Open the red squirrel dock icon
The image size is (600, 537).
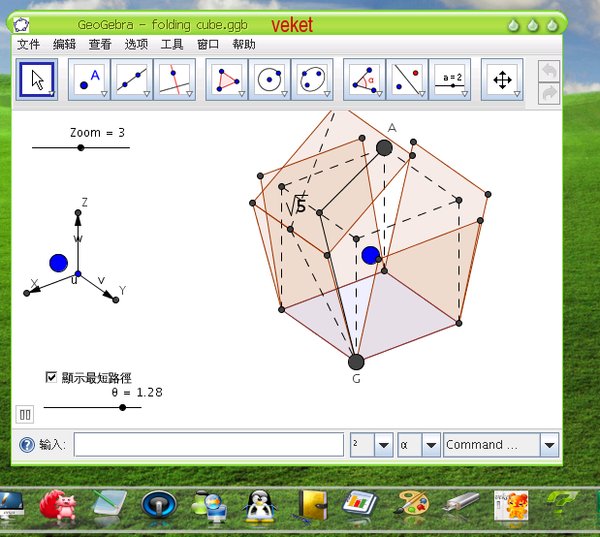point(58,505)
